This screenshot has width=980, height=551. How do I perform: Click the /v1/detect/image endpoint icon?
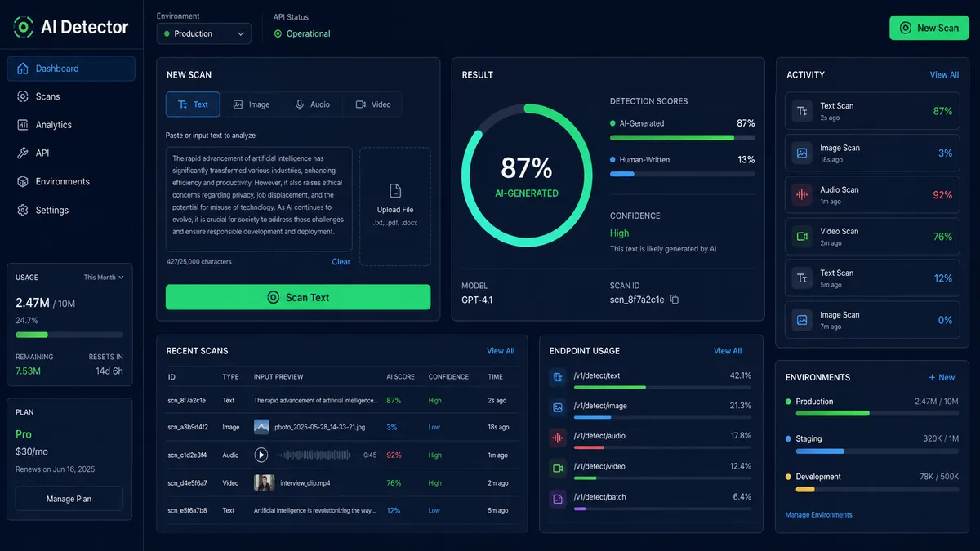(x=558, y=407)
